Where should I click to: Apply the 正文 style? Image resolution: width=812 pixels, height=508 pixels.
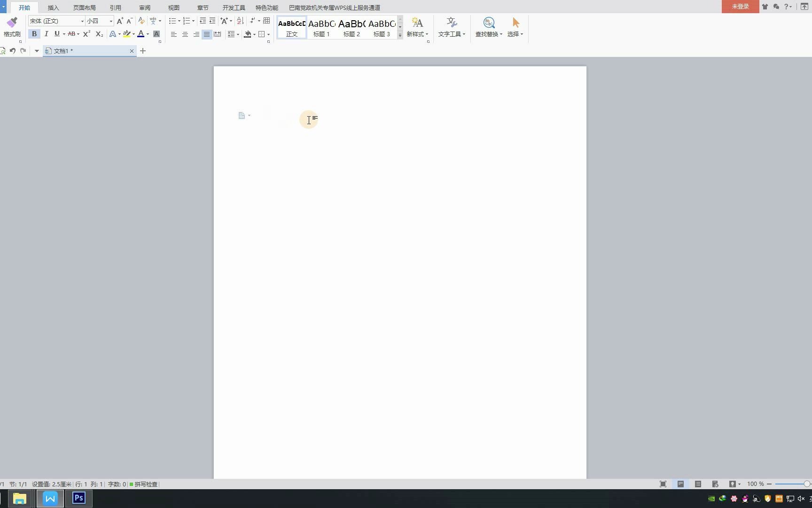pyautogui.click(x=292, y=28)
